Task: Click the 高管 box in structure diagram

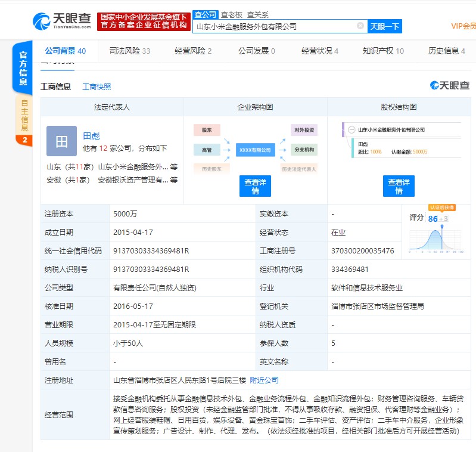Action: point(207,150)
